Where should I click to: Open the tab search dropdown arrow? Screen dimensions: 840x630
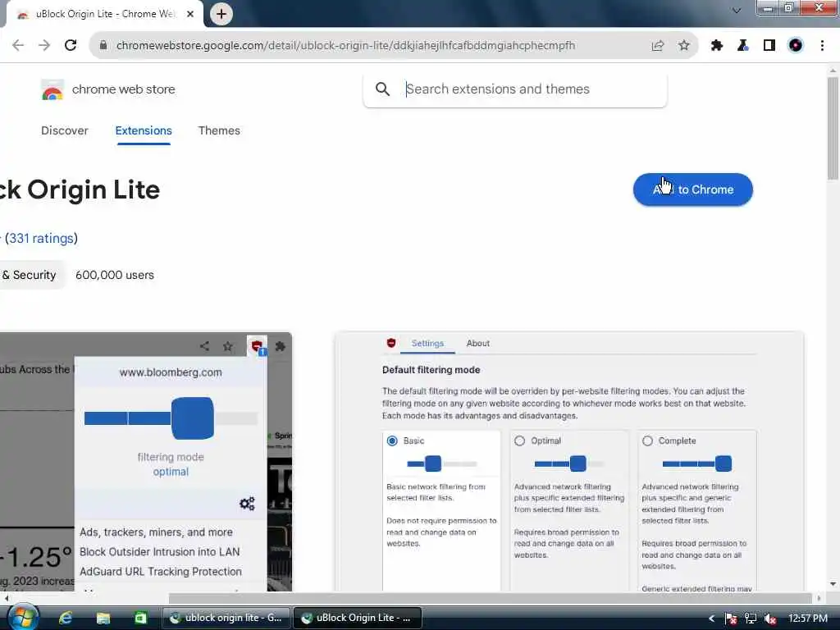[737, 11]
